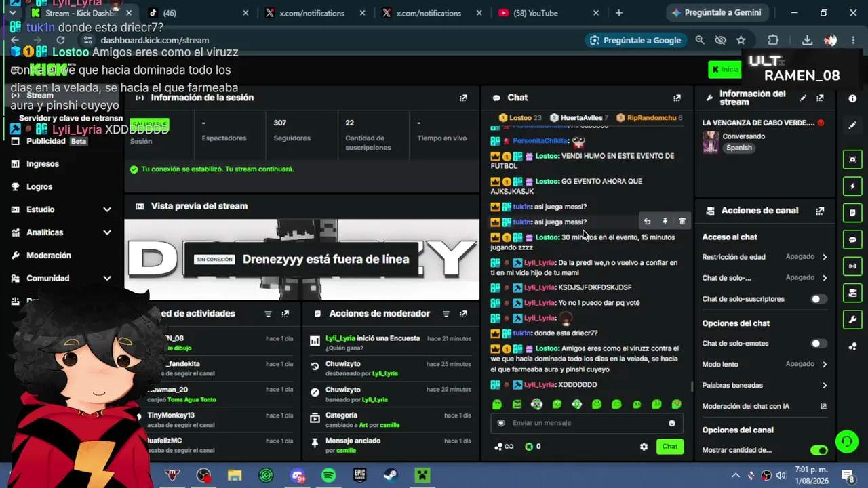Pop out Acciones de canal panel
This screenshot has height=488, width=868.
coord(820,211)
